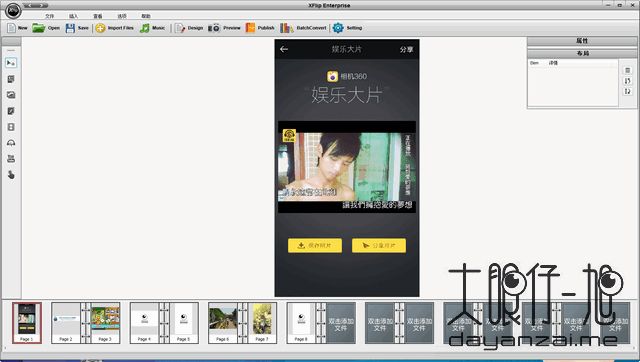This screenshot has height=362, width=640.
Task: Click the back arrow in the phone preview
Action: click(284, 49)
